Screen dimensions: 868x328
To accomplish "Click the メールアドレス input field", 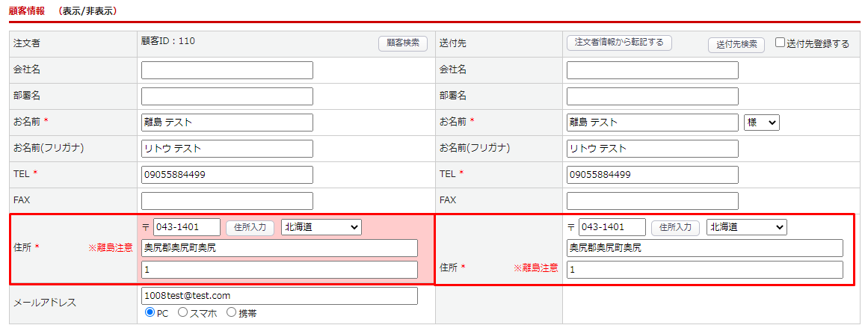I will click(279, 296).
